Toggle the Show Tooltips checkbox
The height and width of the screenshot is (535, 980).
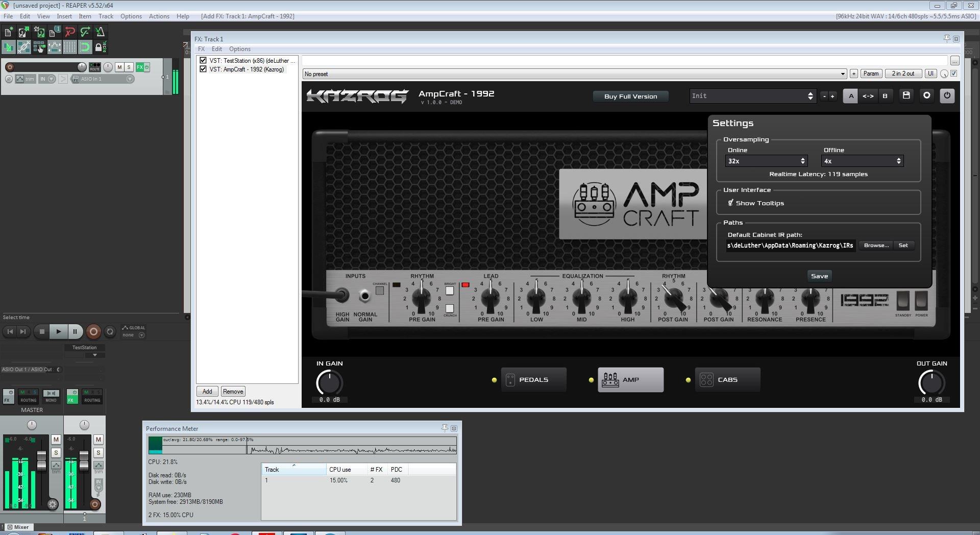(x=731, y=203)
